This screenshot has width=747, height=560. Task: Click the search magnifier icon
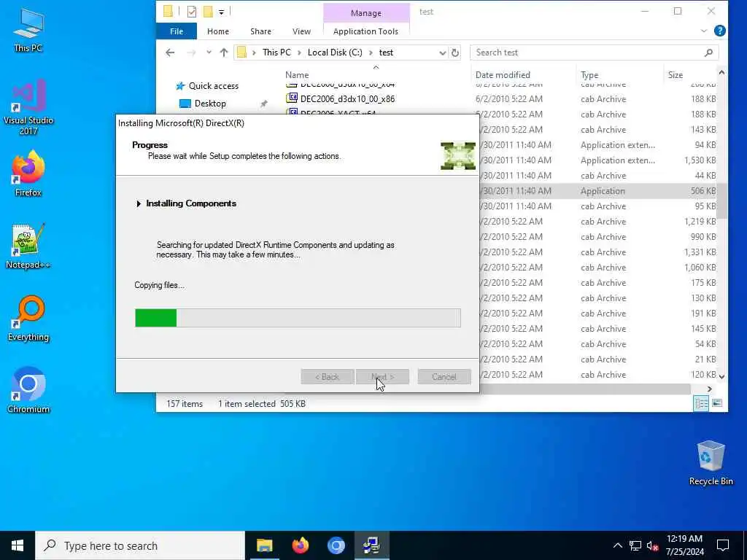click(x=708, y=52)
